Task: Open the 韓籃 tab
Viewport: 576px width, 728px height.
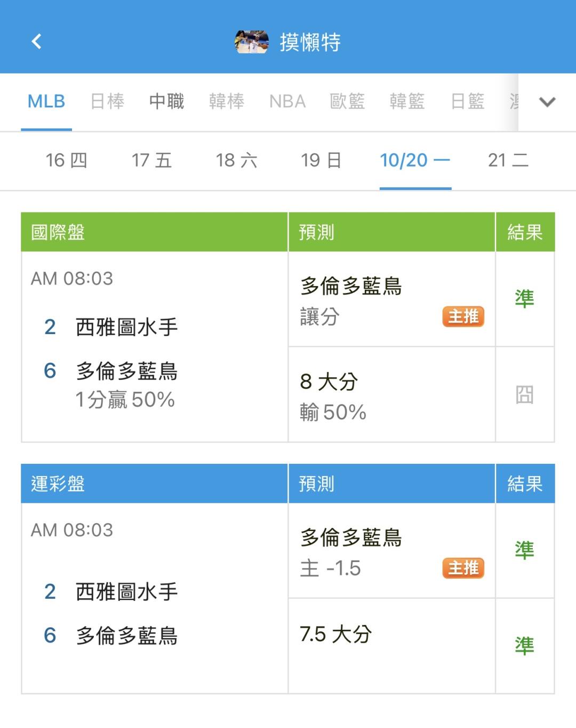Action: pos(407,101)
